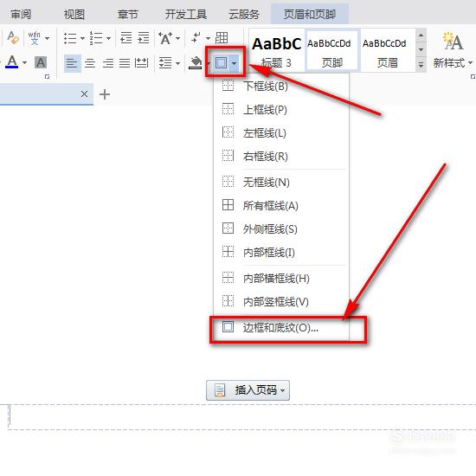Choose 内部框线(I) from menu

[x=281, y=252]
